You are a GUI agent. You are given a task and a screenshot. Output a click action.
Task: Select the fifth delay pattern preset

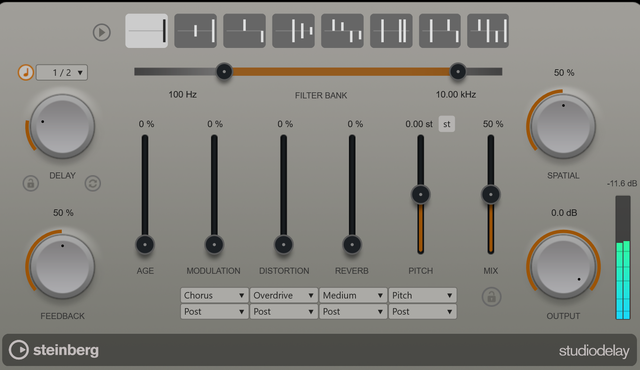(342, 31)
